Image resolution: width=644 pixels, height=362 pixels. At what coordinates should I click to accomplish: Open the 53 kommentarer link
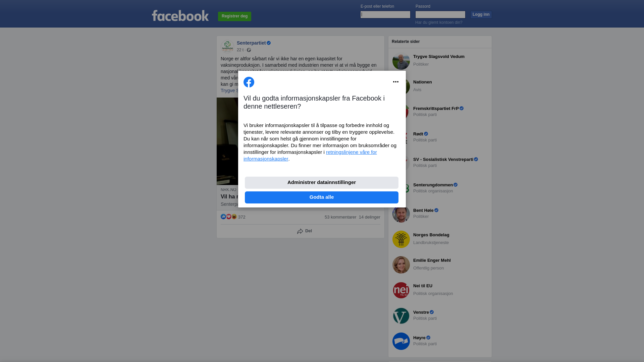[340, 217]
